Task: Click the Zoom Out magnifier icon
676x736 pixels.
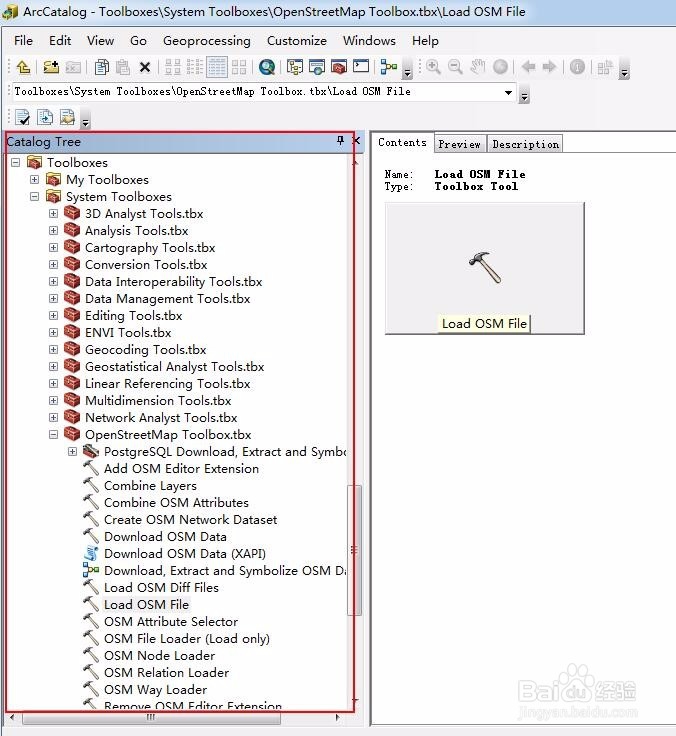Action: coord(455,67)
